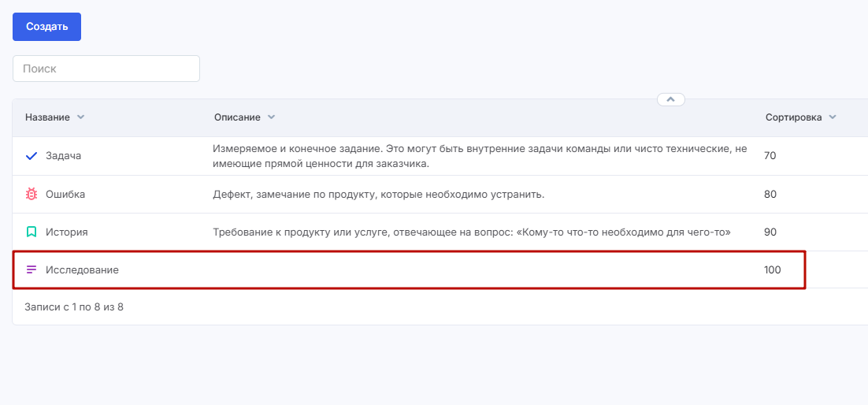
Task: Click the purple lines icon for Исследование
Action: 32,269
